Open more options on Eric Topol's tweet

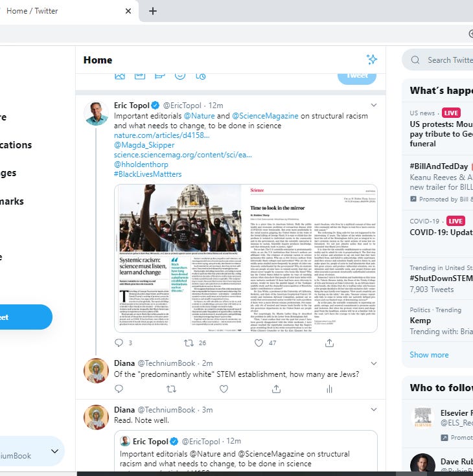374,106
